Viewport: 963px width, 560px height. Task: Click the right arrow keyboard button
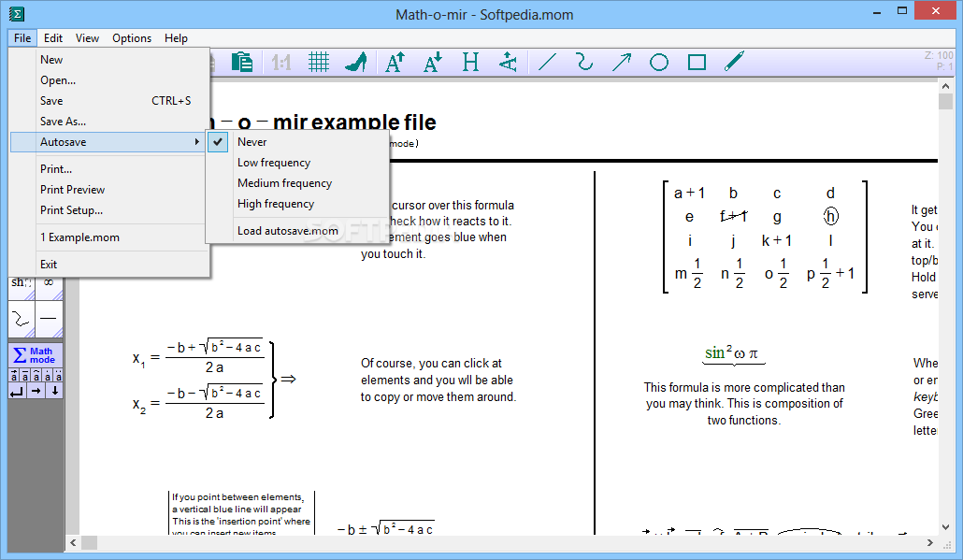[36, 391]
